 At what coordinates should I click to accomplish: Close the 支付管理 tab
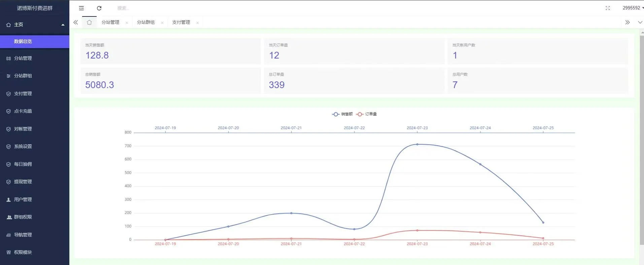[197, 23]
